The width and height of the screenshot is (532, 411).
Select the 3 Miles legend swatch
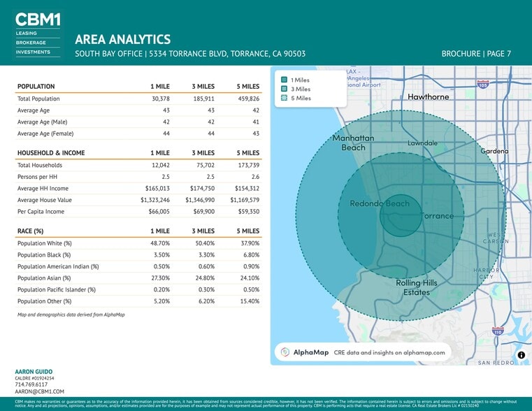coord(284,89)
